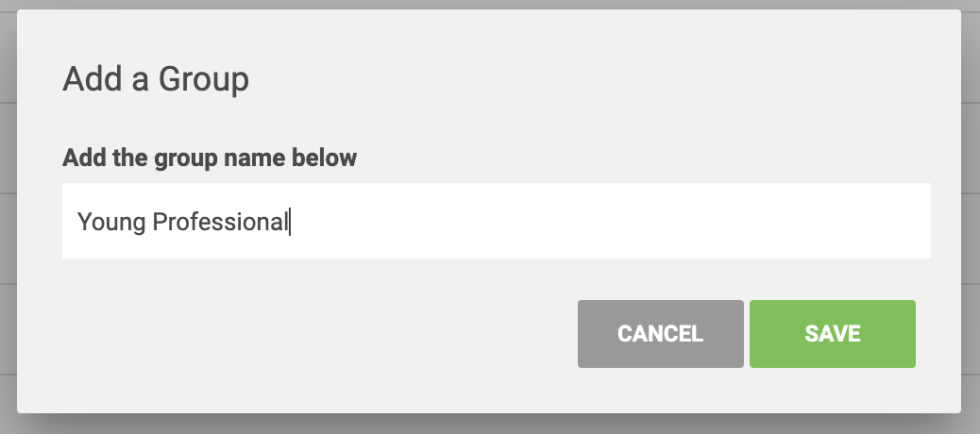The width and height of the screenshot is (980, 434).
Task: Click the word "Group" in the dialog title
Action: pyautogui.click(x=203, y=79)
